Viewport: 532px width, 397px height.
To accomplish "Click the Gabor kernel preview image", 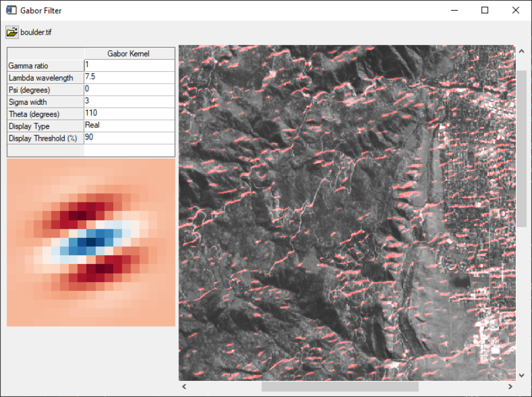I will point(90,243).
